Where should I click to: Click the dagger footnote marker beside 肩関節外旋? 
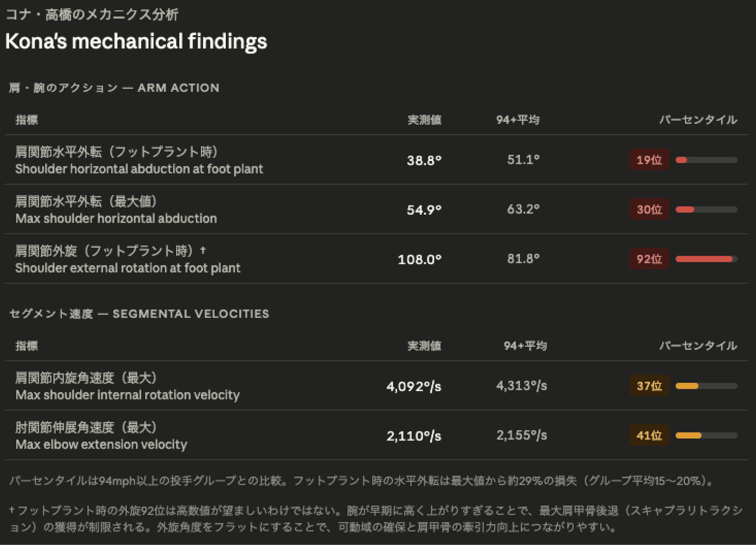[203, 250]
